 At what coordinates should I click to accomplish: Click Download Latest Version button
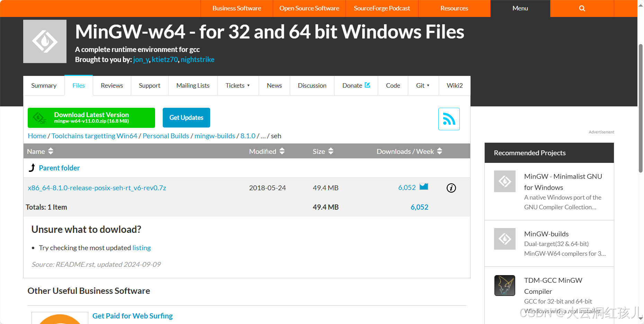pyautogui.click(x=91, y=118)
